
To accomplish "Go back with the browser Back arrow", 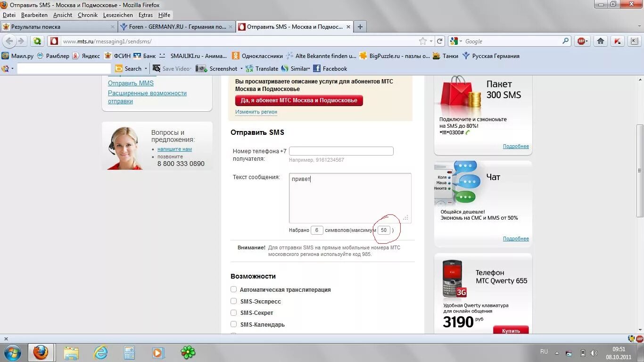I will pos(9,41).
